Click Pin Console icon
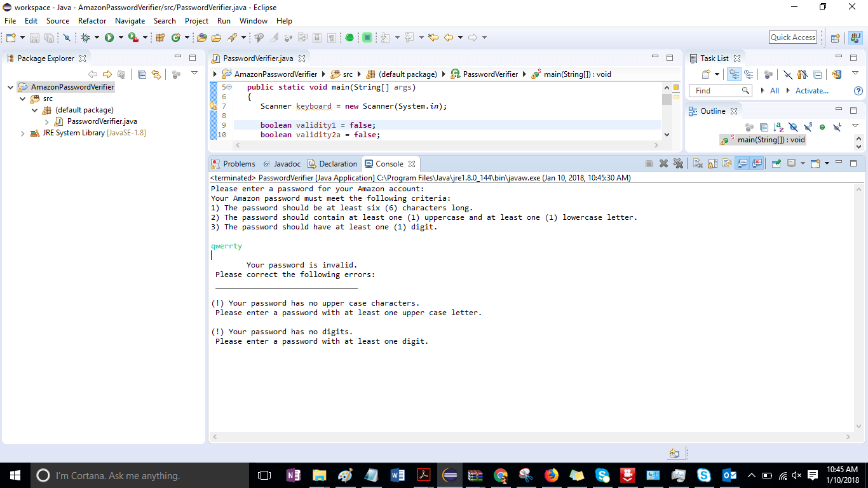868x488 pixels. 776,163
